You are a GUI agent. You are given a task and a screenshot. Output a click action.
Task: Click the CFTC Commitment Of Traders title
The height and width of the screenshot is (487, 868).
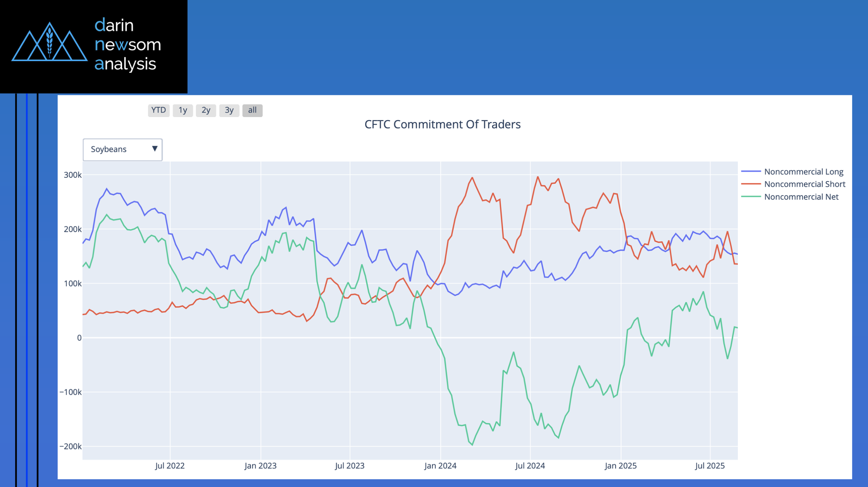click(442, 124)
